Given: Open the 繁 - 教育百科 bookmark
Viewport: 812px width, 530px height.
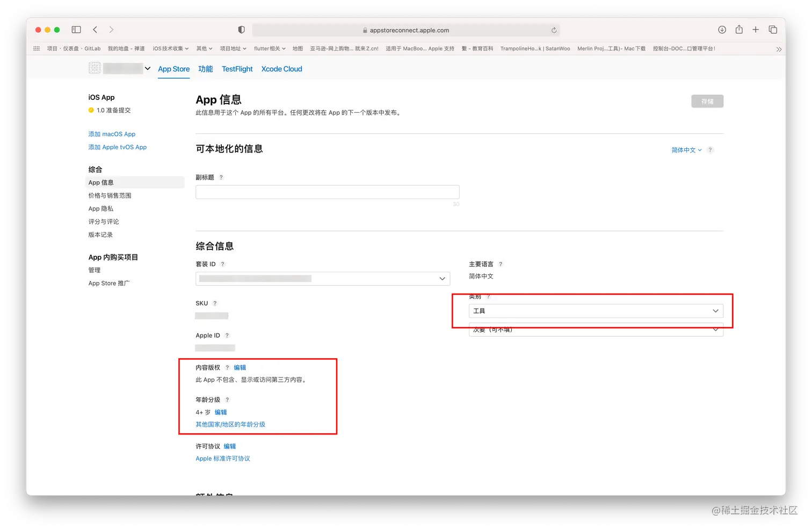Looking at the screenshot, I should pos(477,48).
